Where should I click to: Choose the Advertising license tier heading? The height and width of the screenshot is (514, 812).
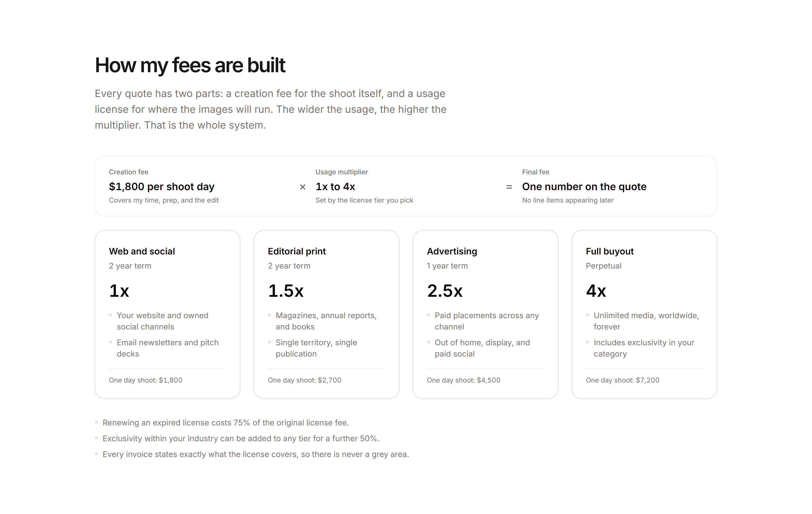coord(452,251)
